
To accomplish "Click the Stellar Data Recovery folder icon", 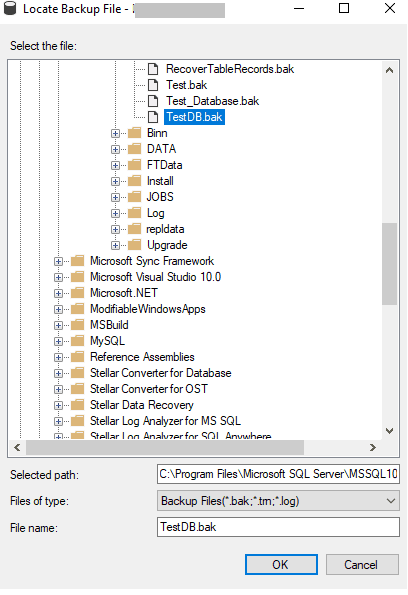I will 77,405.
